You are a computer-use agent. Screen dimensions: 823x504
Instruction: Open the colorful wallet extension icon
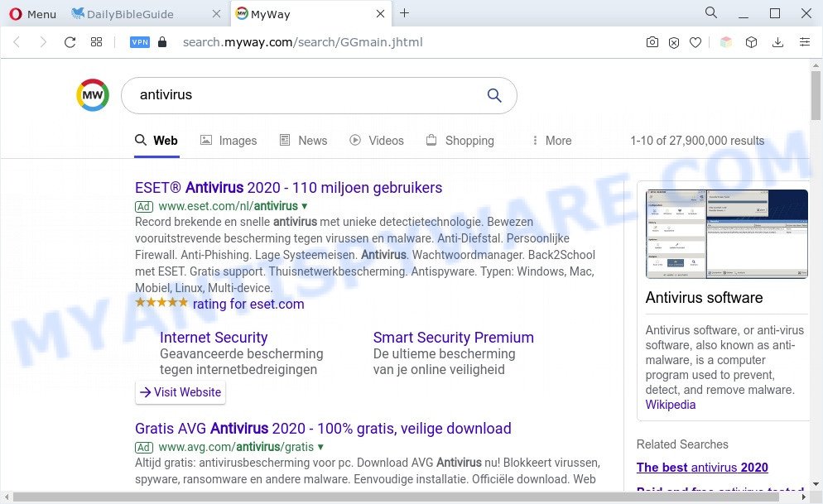pos(726,42)
